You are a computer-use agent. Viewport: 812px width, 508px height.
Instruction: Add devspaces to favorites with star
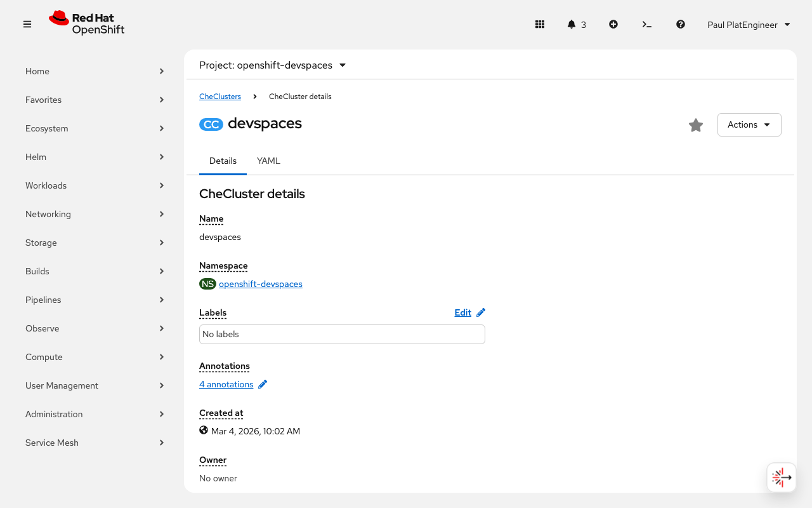[696, 125]
